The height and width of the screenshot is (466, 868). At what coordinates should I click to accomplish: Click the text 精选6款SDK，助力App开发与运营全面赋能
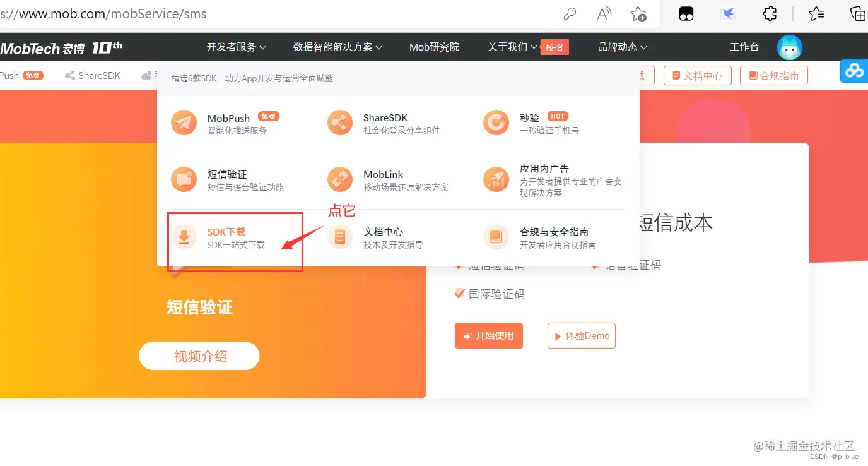coord(252,78)
